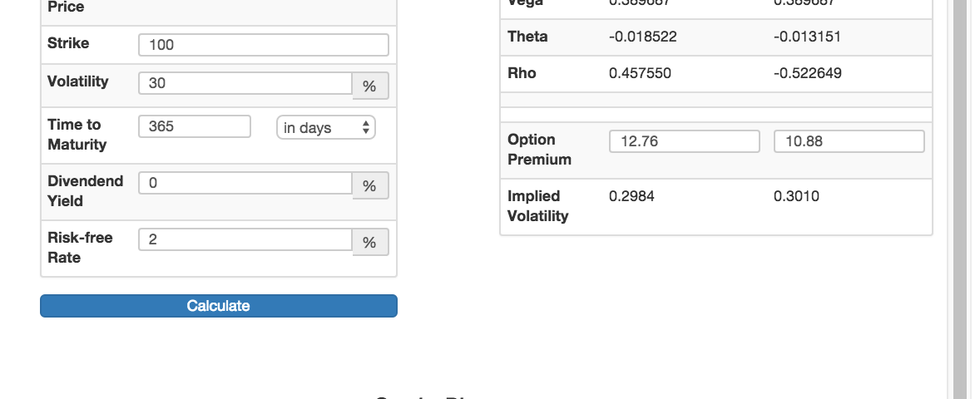Click the Option Premium field showing 12.76

coord(684,141)
